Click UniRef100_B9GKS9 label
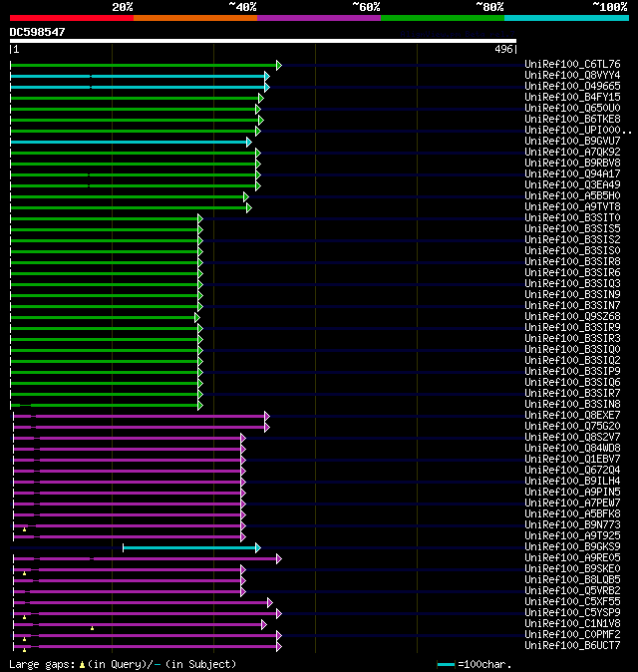638x672 pixels. point(572,546)
